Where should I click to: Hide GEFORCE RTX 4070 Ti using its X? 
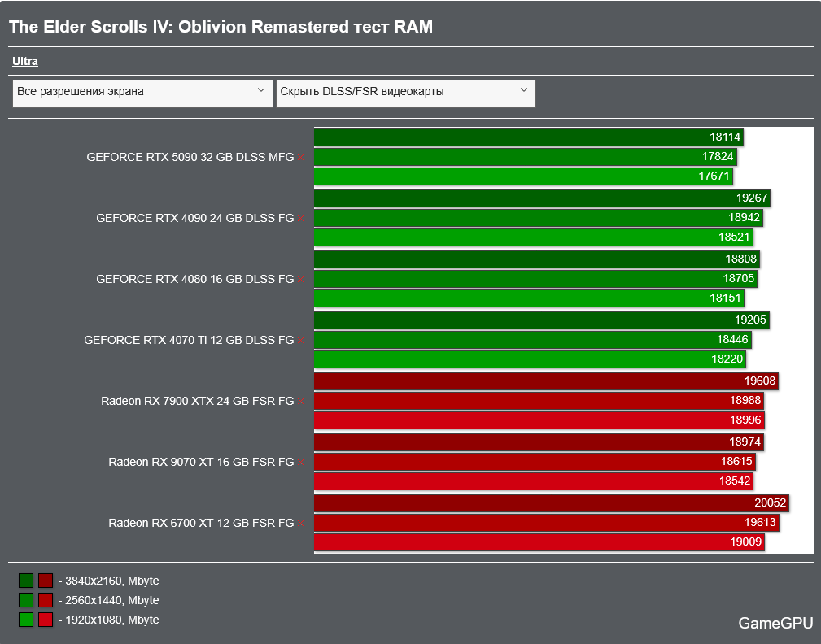click(301, 341)
